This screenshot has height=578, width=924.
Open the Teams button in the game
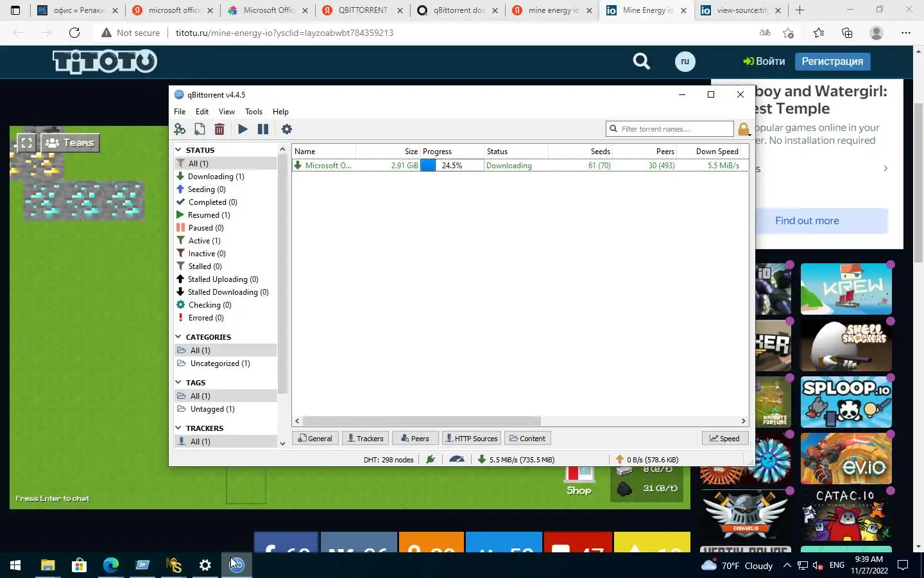71,143
